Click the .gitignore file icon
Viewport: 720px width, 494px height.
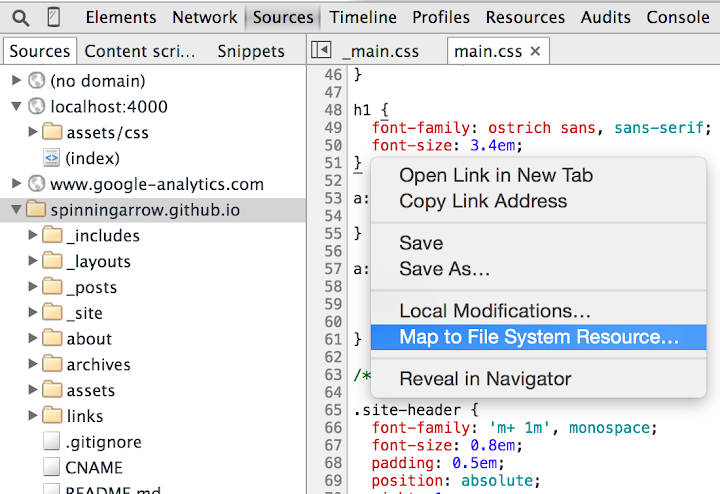(x=51, y=441)
